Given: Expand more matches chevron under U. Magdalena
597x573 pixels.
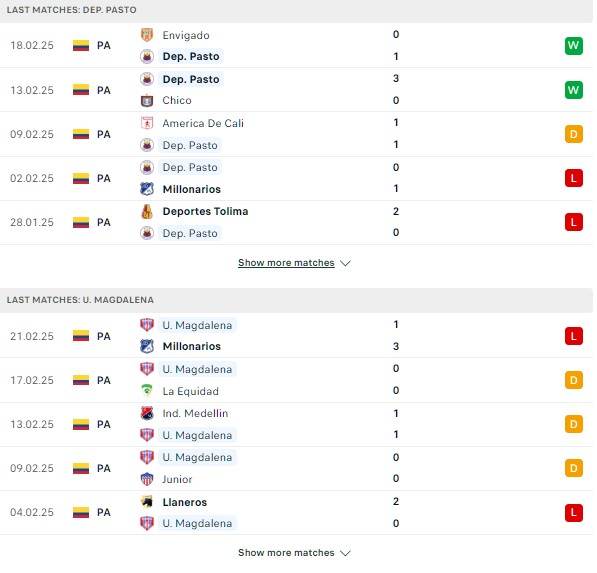Looking at the screenshot, I should point(345,553).
